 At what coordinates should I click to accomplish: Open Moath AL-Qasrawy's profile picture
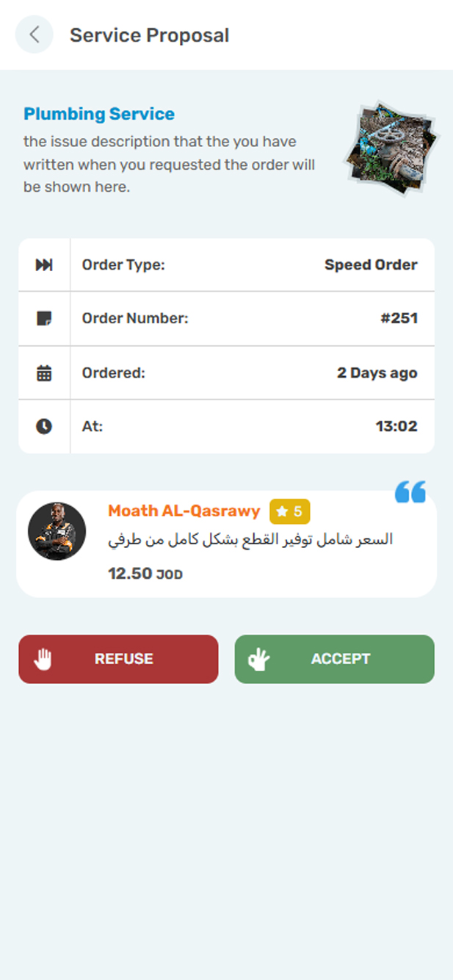point(57,532)
